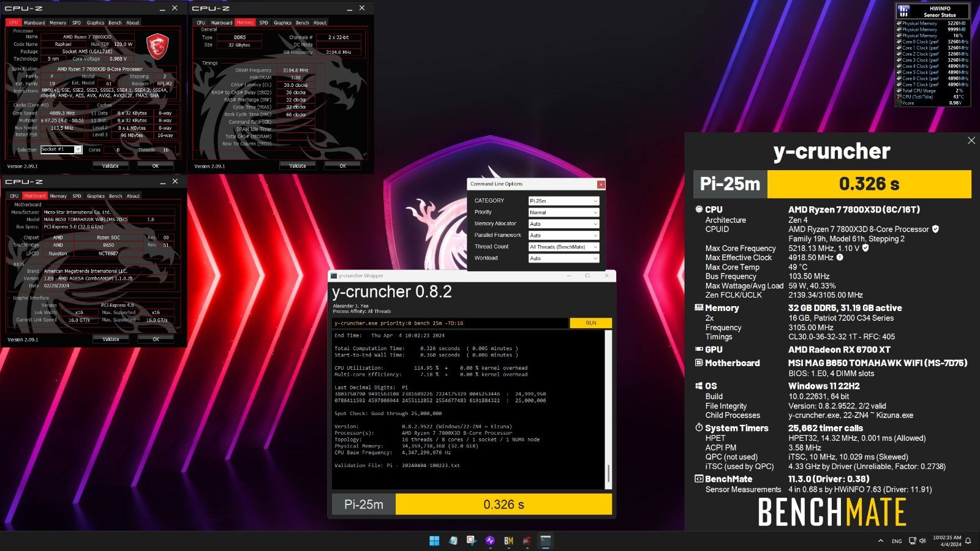Open the y-cruncher console taskbar icon
This screenshot has height=551, width=980.
tap(545, 541)
